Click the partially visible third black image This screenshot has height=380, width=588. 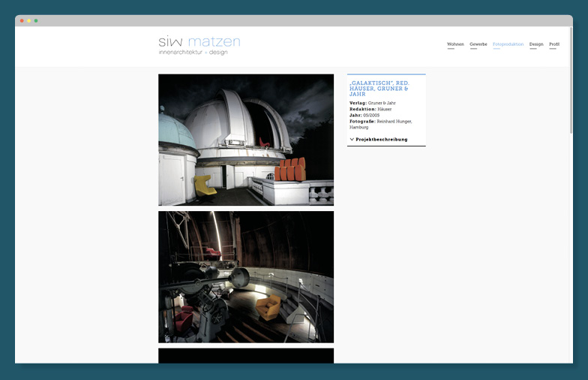pyautogui.click(x=246, y=356)
